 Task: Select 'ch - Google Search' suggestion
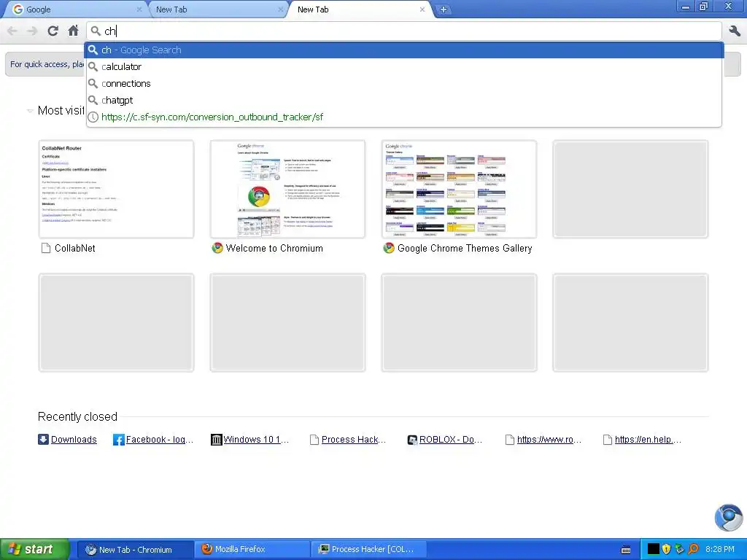(x=404, y=50)
